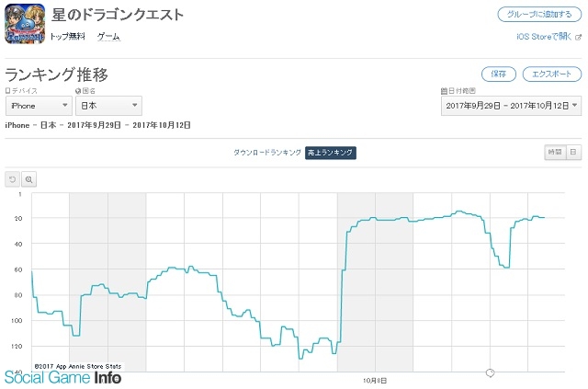Switch chart granularity to 日
588x389 pixels.
coord(573,152)
